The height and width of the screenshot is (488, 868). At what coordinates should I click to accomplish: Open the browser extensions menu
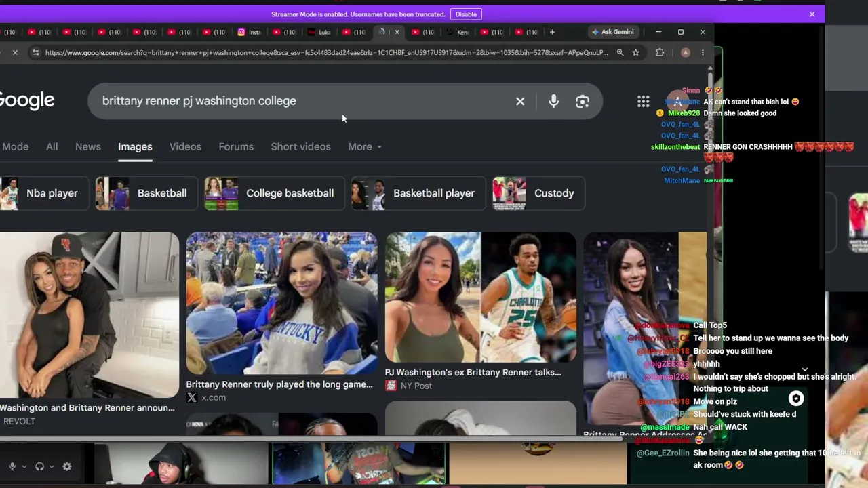pos(660,52)
